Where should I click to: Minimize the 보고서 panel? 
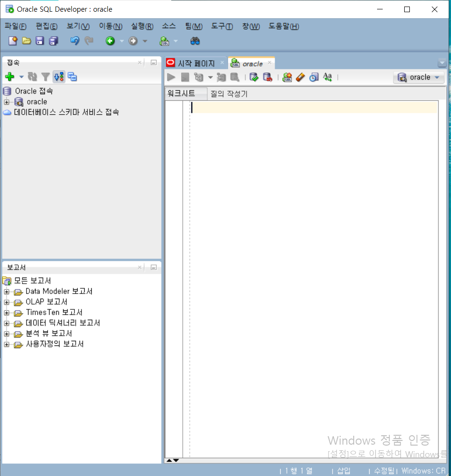(153, 267)
